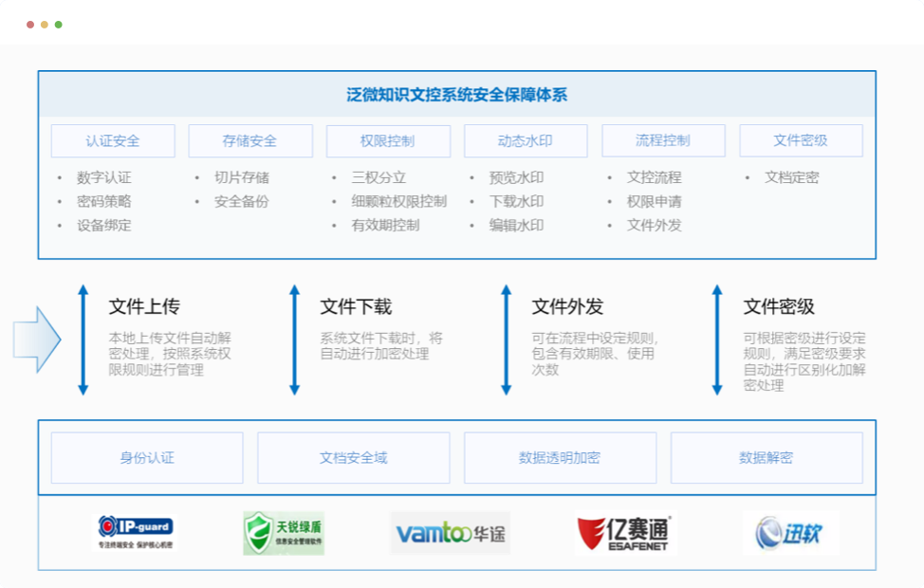Click the large right-pointing arrow icon

coord(37,339)
